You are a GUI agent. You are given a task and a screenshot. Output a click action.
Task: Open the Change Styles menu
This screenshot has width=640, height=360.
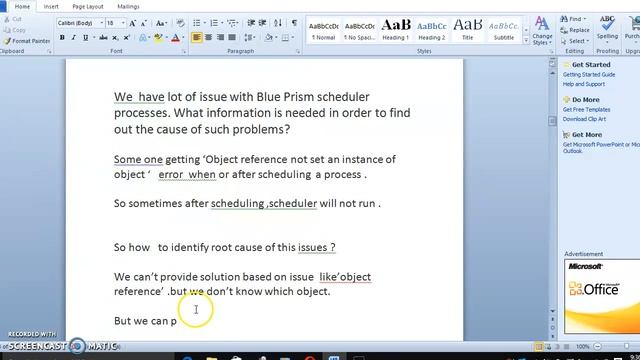point(542,31)
